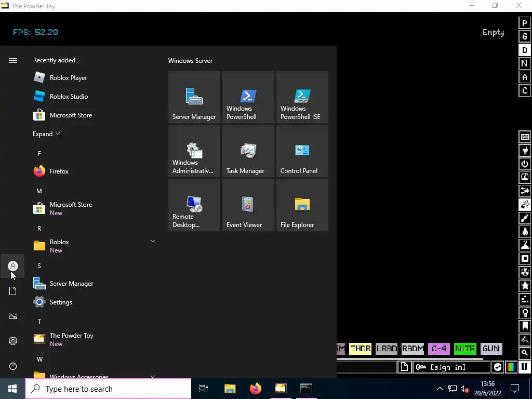Expand the Start menu hamburger navigation

tap(13, 60)
